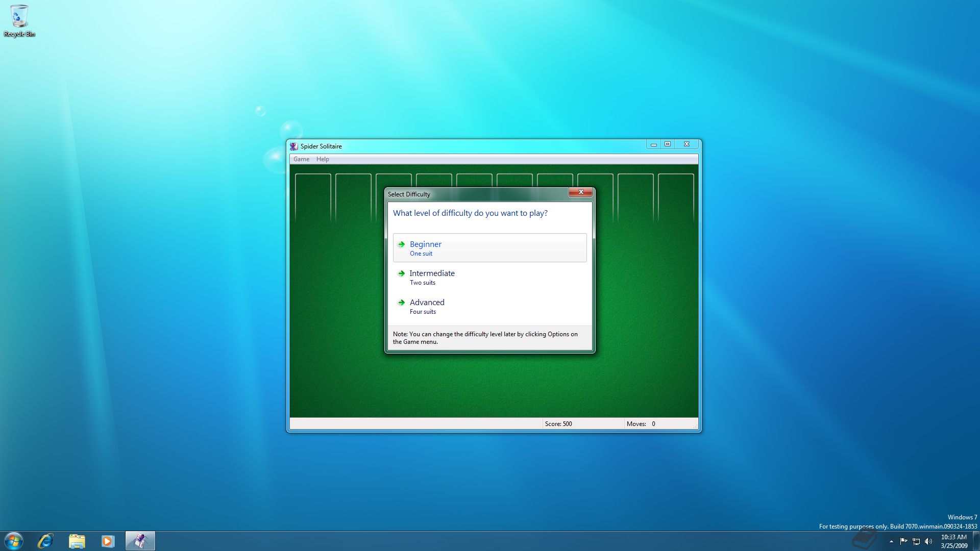Image resolution: width=980 pixels, height=551 pixels.
Task: Click the Moves: 0 status text
Action: click(x=641, y=424)
